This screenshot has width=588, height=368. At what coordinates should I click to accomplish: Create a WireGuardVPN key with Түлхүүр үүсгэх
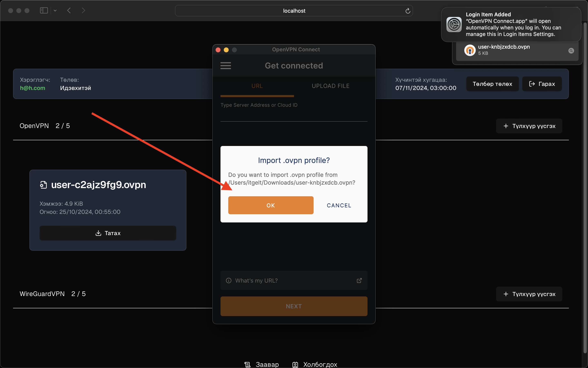pos(529,294)
